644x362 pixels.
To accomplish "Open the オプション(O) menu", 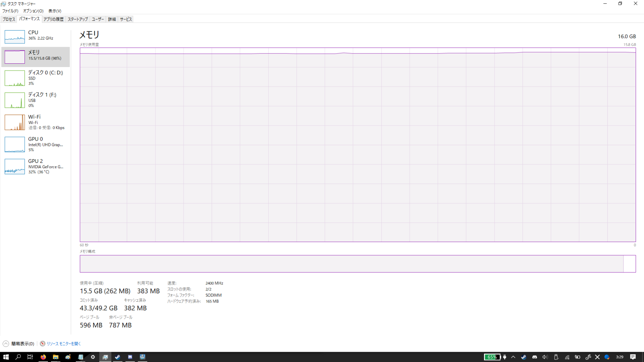I will pos(33,11).
